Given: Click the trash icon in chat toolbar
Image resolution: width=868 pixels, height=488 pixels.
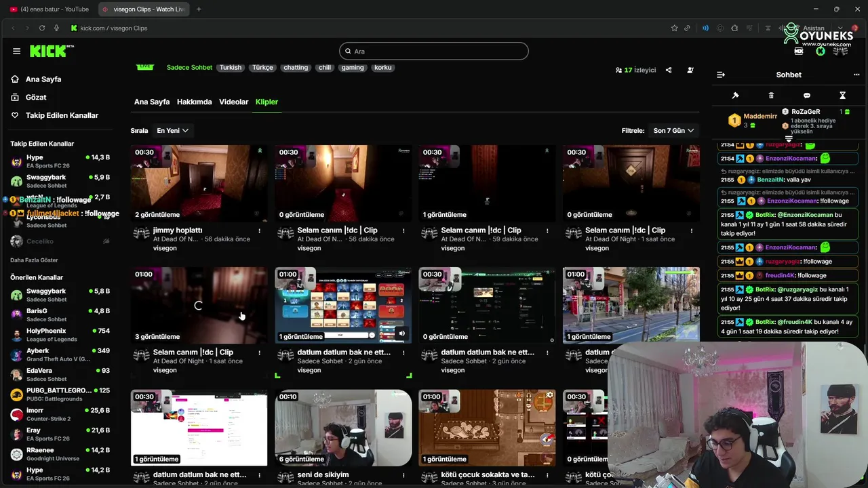Looking at the screenshot, I should pos(771,96).
